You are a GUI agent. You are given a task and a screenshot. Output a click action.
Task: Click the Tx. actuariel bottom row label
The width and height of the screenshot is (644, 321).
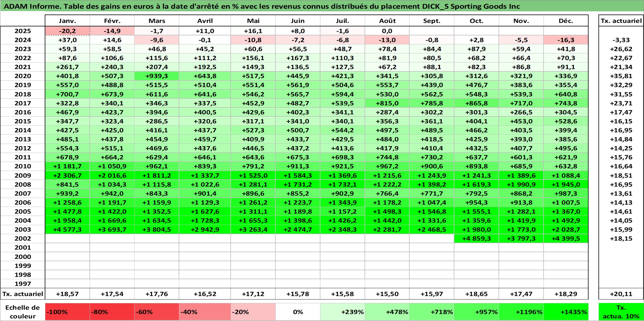23,294
